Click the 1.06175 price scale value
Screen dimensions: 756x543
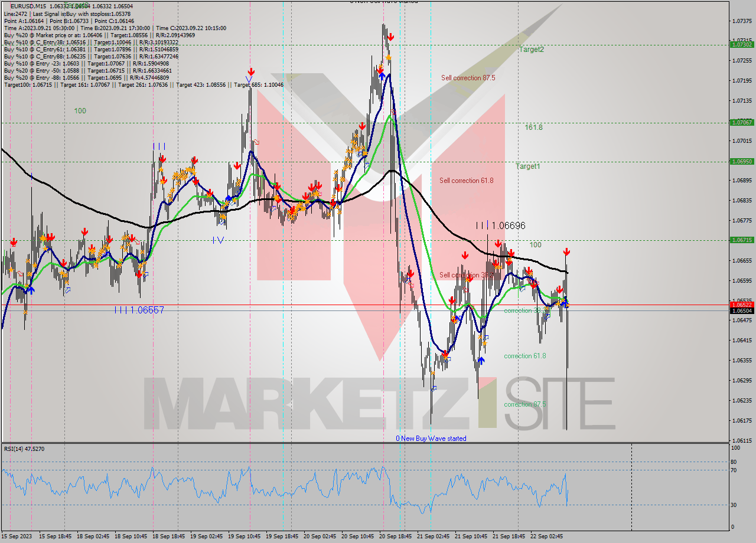coord(742,420)
